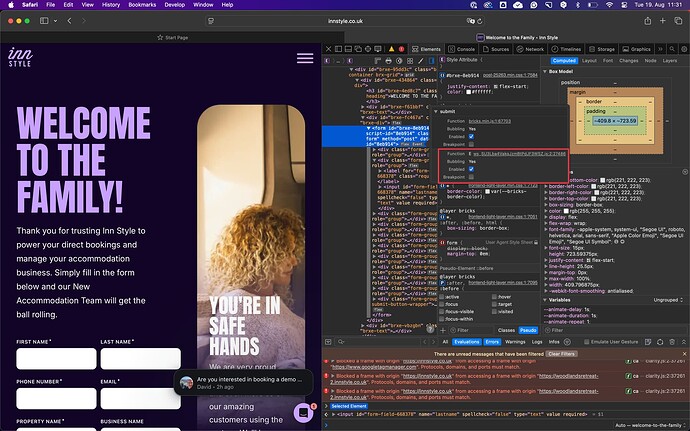Collapse the selected form element node
The height and width of the screenshot is (431, 690).
tap(369, 128)
